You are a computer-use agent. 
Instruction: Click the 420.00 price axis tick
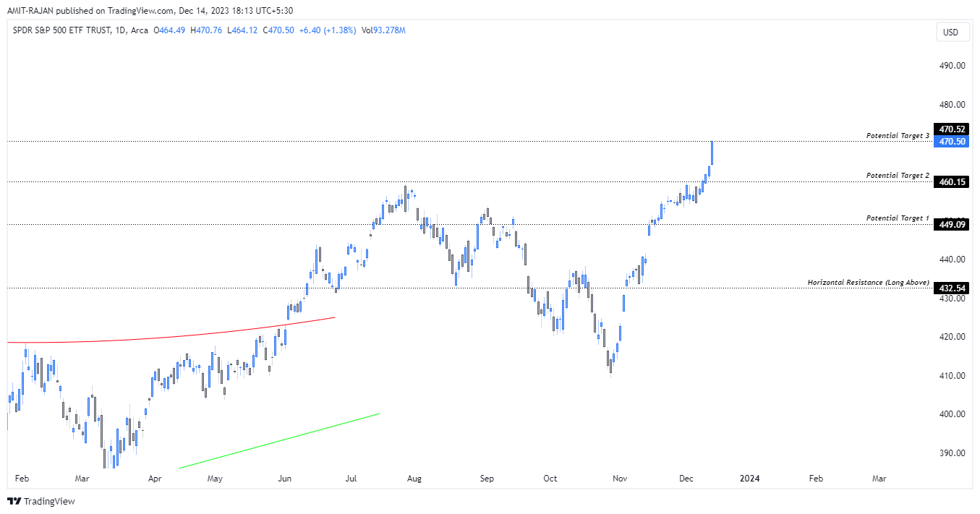952,337
